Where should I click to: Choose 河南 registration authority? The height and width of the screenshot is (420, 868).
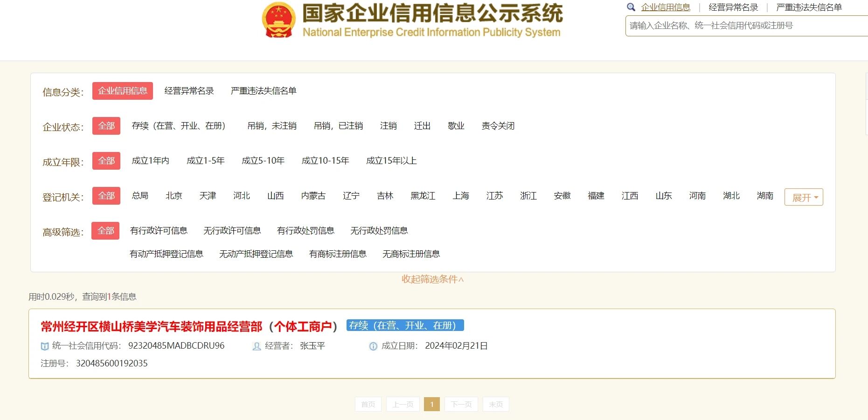(697, 196)
